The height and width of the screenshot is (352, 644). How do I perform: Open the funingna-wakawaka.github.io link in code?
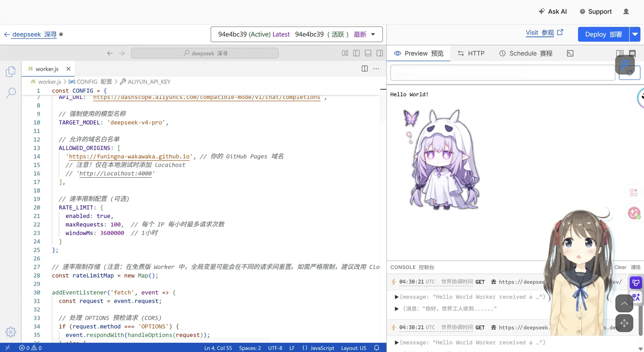coord(130,156)
